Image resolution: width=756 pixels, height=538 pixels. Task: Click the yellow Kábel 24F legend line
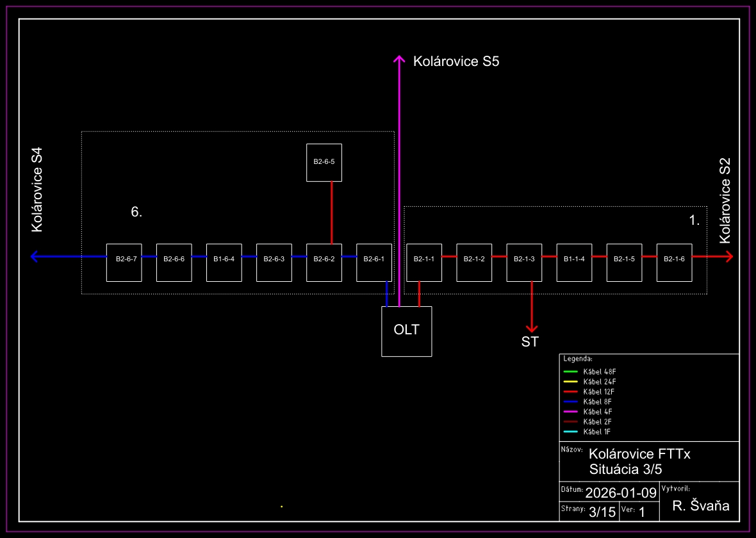(570, 382)
